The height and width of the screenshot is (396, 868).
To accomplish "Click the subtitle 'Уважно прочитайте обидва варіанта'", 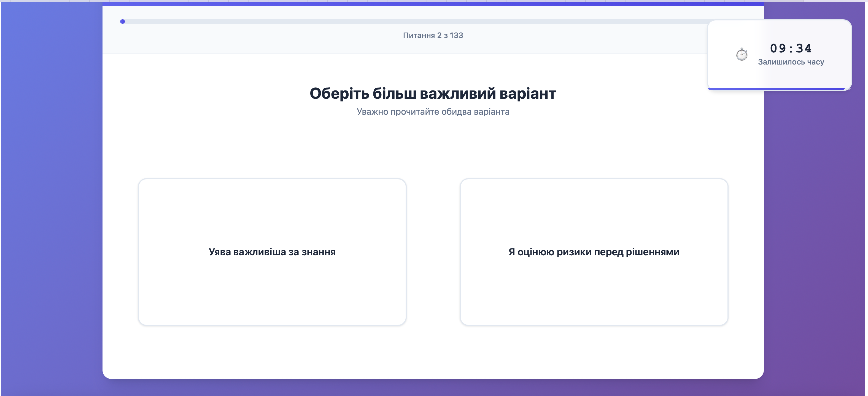I will click(x=433, y=112).
